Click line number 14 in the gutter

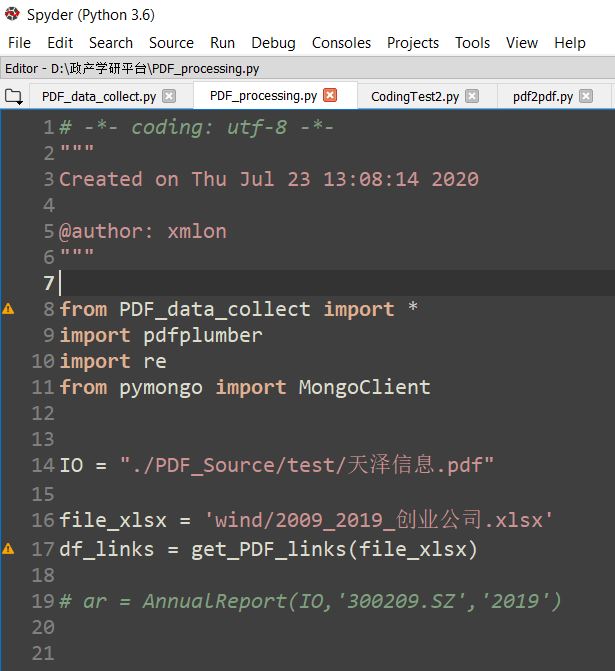tap(43, 465)
